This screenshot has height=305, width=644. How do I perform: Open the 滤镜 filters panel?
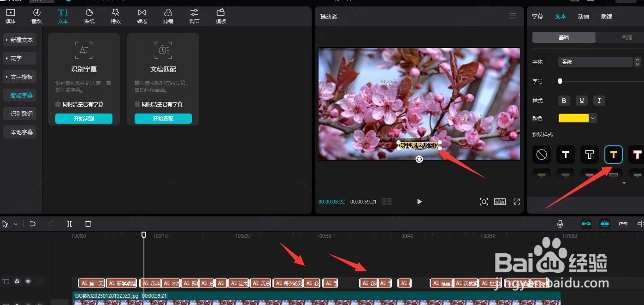tap(168, 16)
